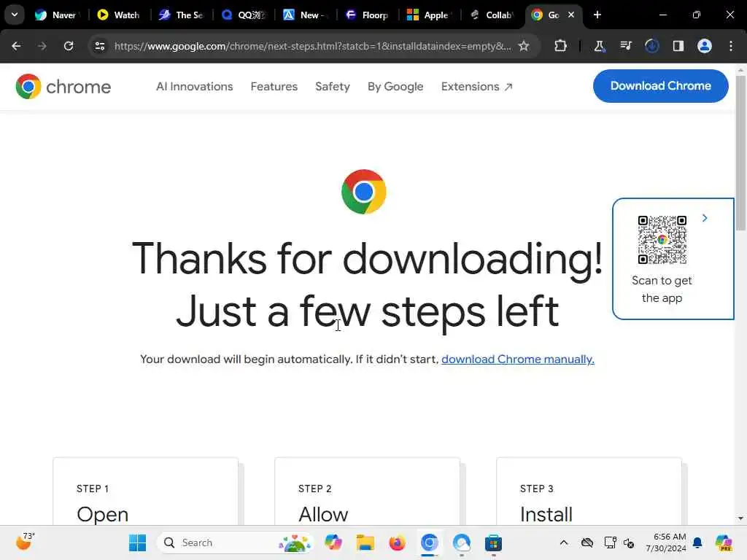Click the taskbar Search box
747x560 pixels.
[x=235, y=542]
